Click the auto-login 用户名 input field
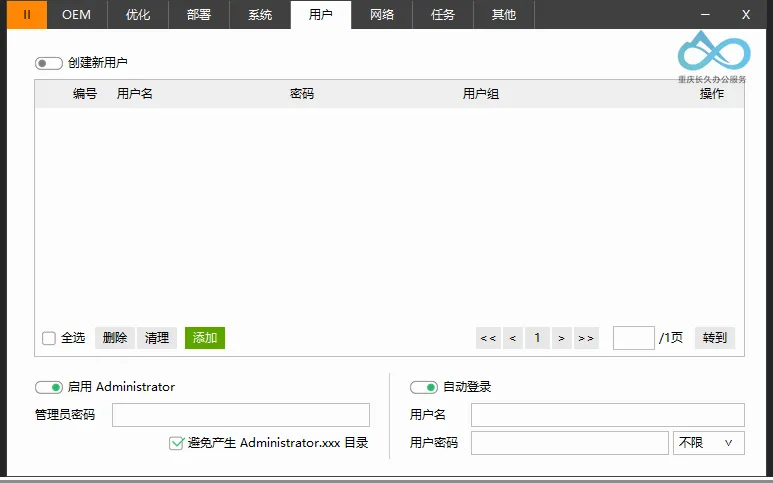The width and height of the screenshot is (773, 483). tap(608, 415)
